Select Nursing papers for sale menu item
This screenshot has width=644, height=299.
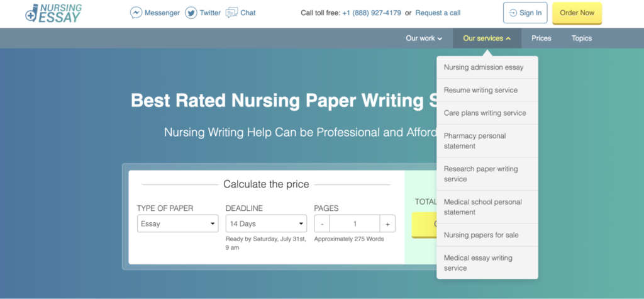tap(487, 235)
